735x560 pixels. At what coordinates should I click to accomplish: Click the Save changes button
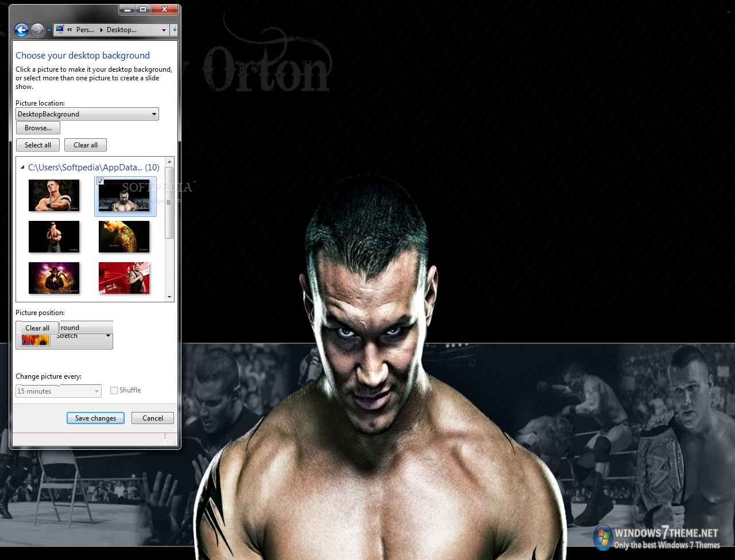95,418
